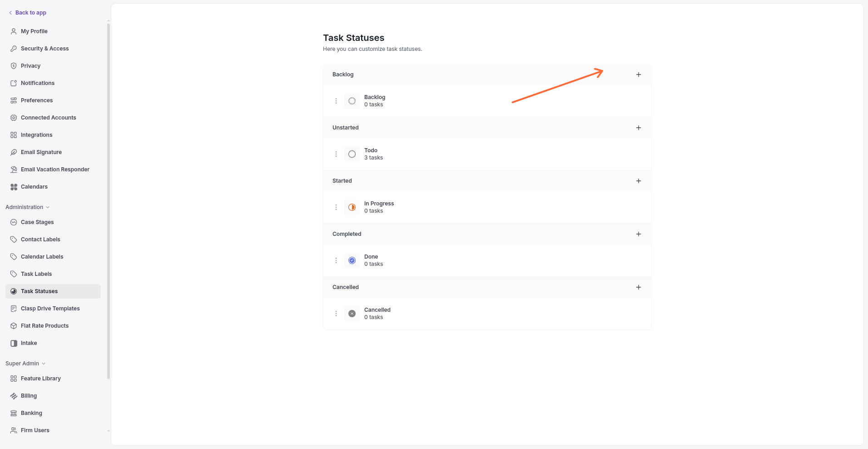868x449 pixels.
Task: Open drag handle menu for Done status
Action: 336,260
